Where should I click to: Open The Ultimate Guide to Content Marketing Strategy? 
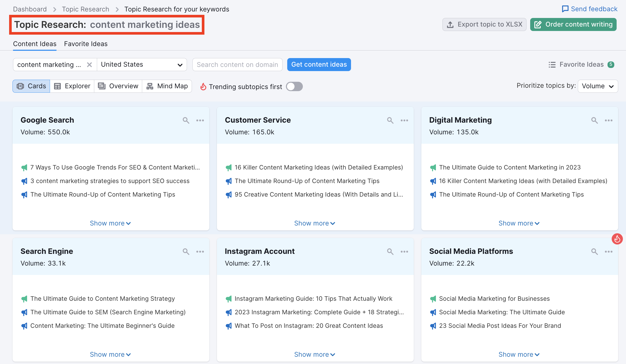103,299
